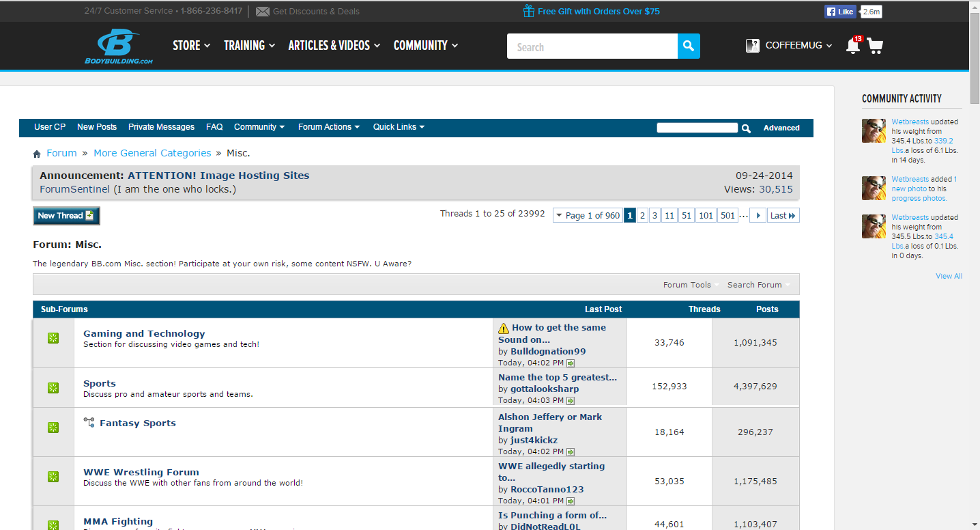Viewport: 980px width, 530px height.
Task: Go to last post icon in Fantasy Sports row
Action: [571, 452]
